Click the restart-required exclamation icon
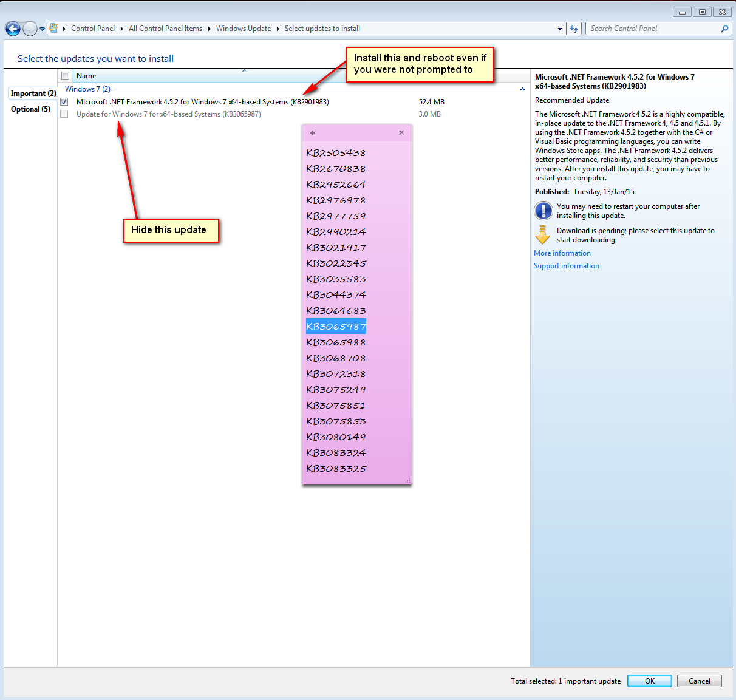This screenshot has height=700, width=736. [543, 211]
